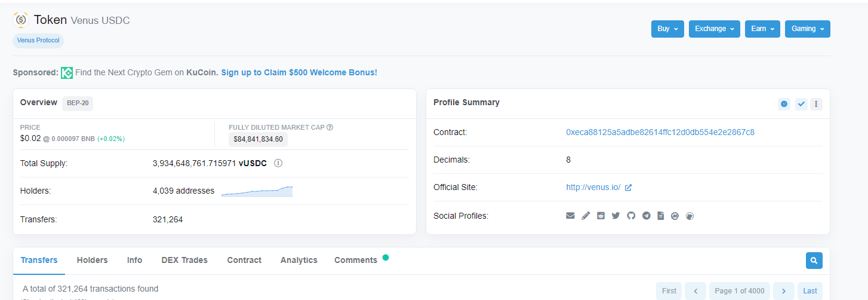
Task: Click the info icon next to vUSDC supply
Action: click(x=278, y=163)
